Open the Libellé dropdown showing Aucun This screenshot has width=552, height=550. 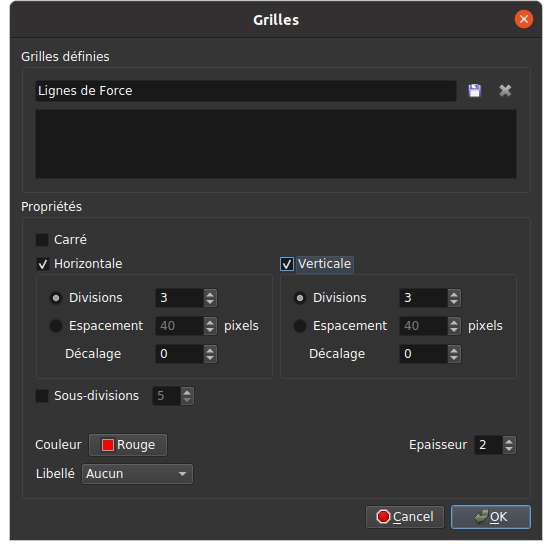point(137,474)
